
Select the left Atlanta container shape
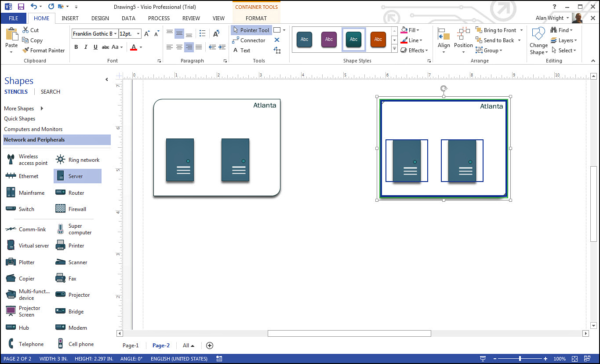pyautogui.click(x=217, y=148)
